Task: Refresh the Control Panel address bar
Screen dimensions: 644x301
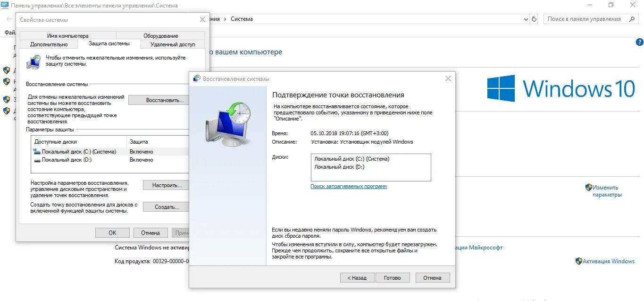Action: [x=534, y=19]
